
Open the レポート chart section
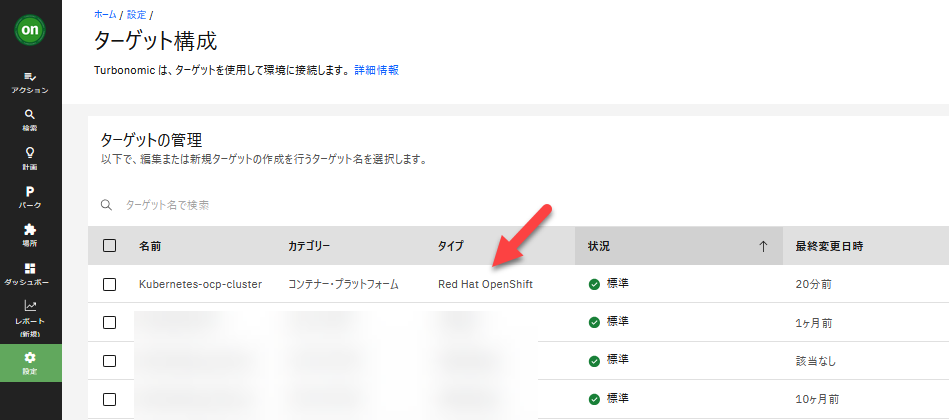[30, 318]
